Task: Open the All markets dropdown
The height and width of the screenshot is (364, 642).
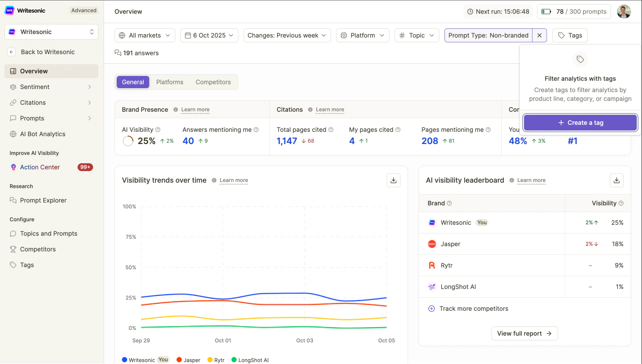Action: [145, 35]
